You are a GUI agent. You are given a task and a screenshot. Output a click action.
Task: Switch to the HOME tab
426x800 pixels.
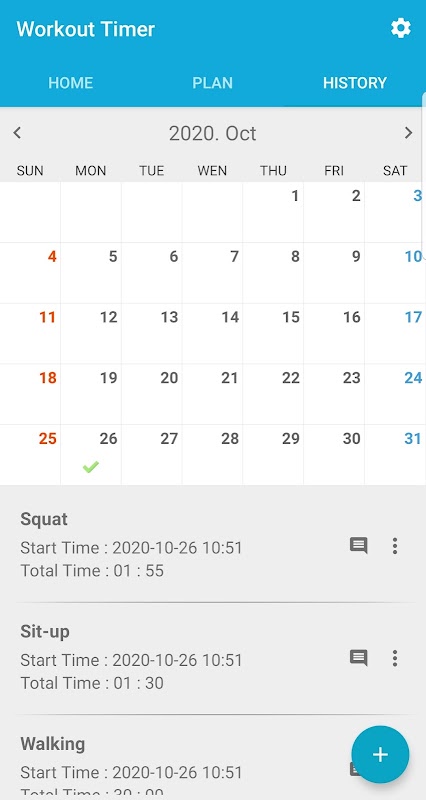70,83
